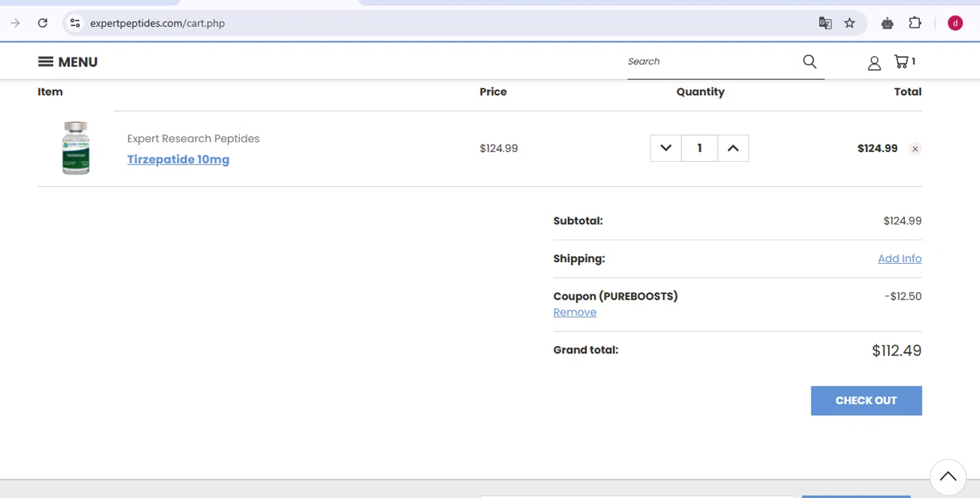Screen dimensions: 980x498
Task: Click the Shipping: label
Action: point(580,258)
